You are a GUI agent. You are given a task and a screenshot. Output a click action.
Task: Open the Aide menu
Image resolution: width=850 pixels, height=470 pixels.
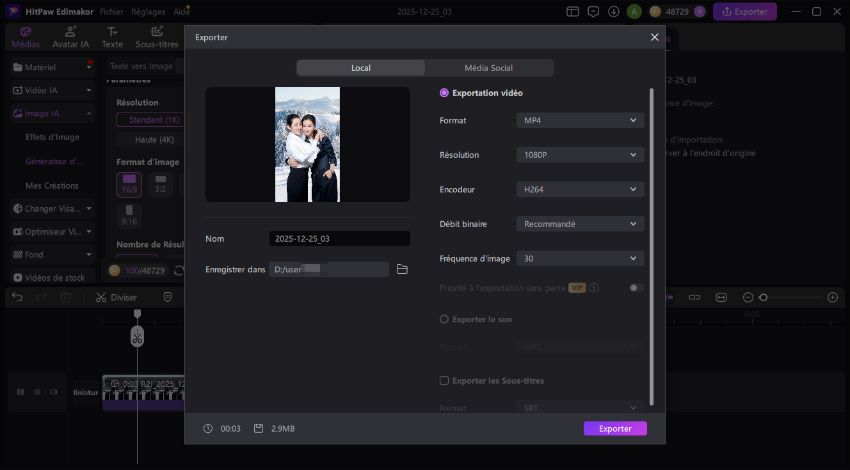tap(181, 11)
